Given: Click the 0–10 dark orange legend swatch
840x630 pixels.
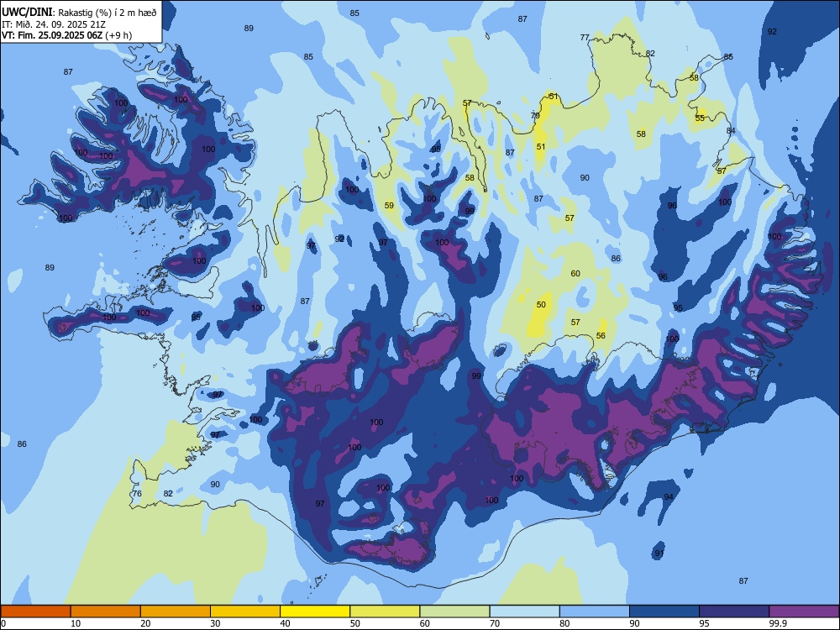Looking at the screenshot, I should (35, 612).
